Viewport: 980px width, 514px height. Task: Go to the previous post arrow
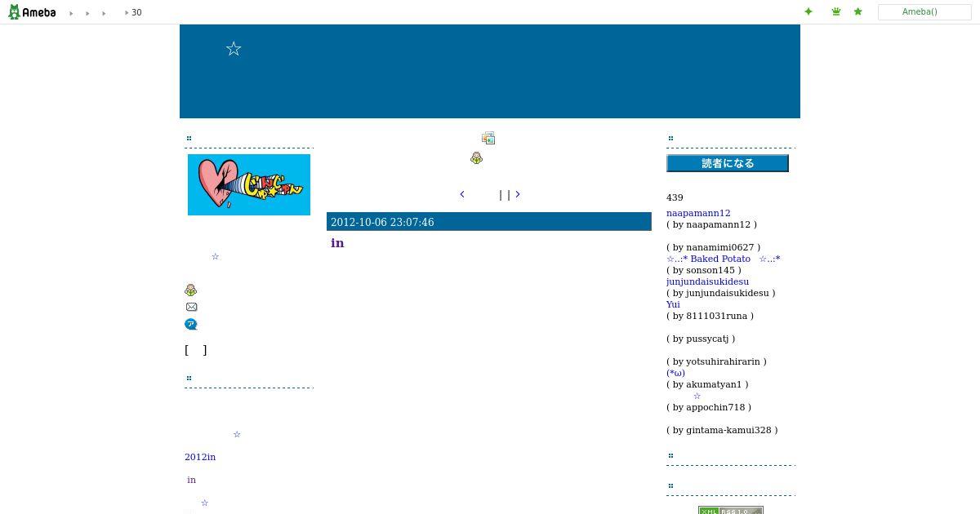pyautogui.click(x=462, y=194)
